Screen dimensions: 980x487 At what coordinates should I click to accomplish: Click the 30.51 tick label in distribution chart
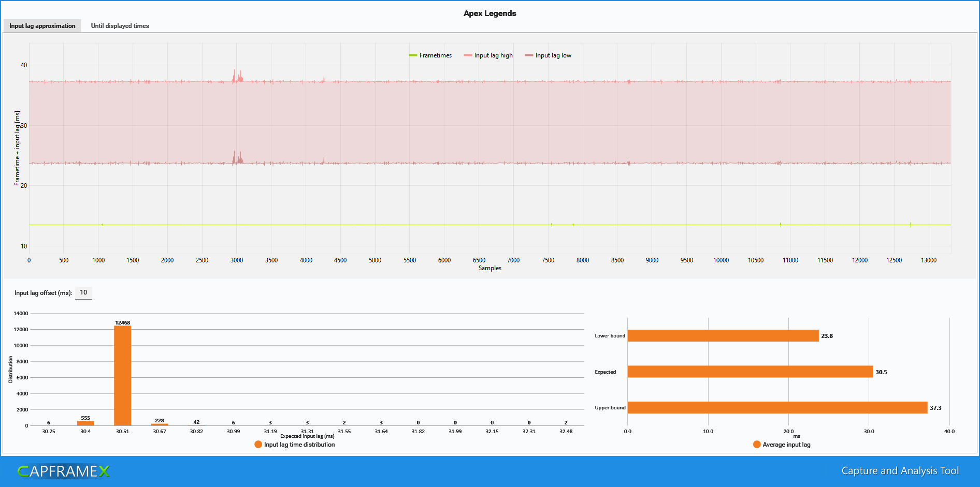[x=123, y=431]
